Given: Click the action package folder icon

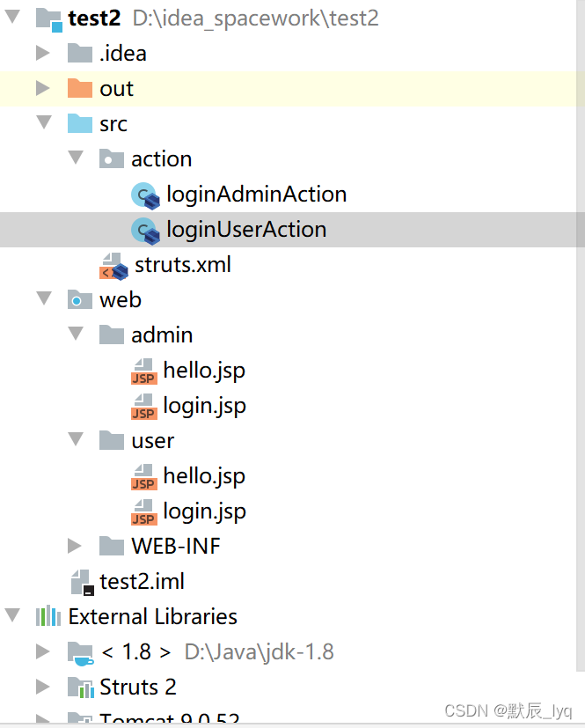Looking at the screenshot, I should click(x=112, y=158).
